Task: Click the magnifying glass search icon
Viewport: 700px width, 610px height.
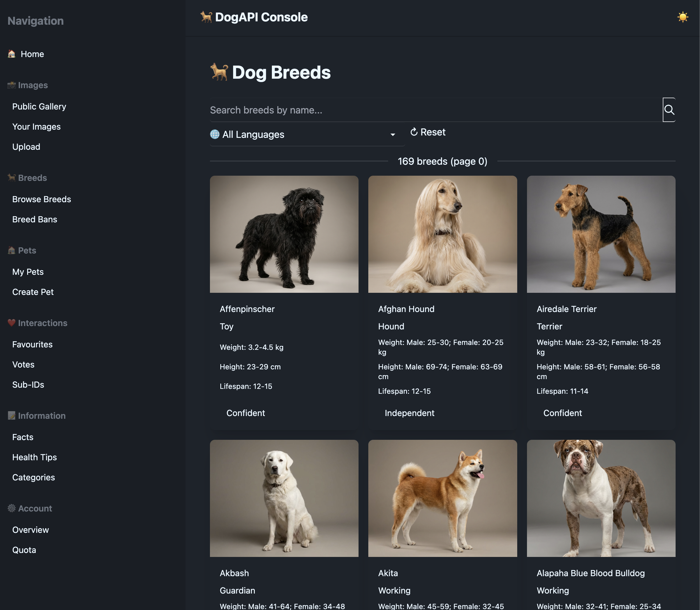Action: (669, 109)
